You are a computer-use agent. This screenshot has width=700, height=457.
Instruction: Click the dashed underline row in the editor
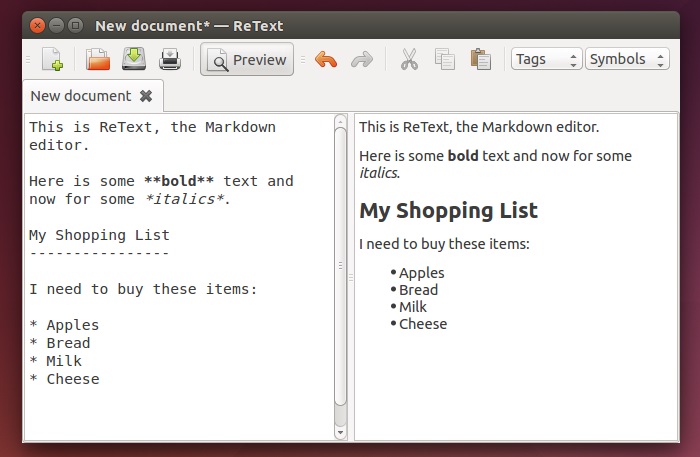99,253
